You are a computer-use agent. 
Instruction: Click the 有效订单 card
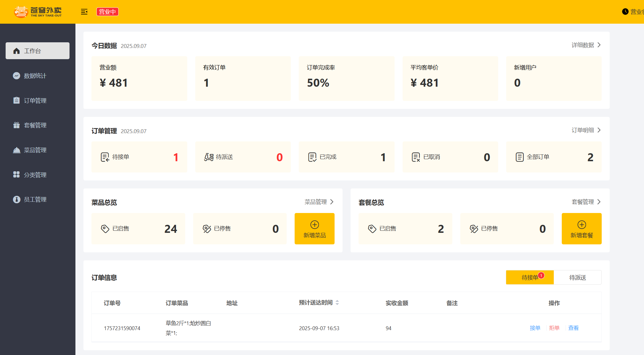click(243, 78)
